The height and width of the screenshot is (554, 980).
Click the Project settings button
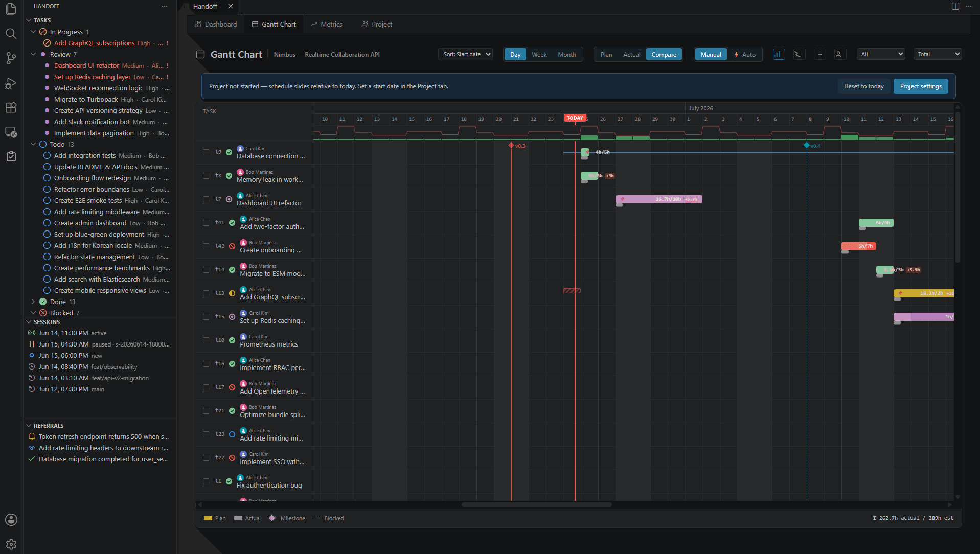921,86
